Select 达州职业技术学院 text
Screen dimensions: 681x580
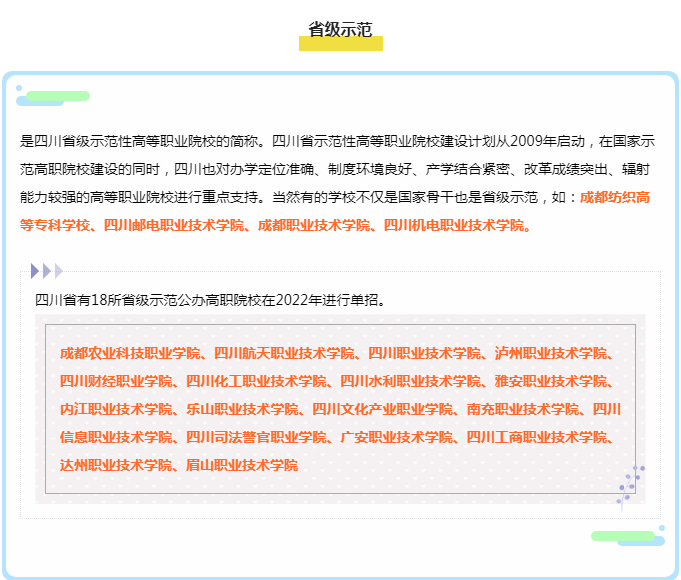(116, 465)
